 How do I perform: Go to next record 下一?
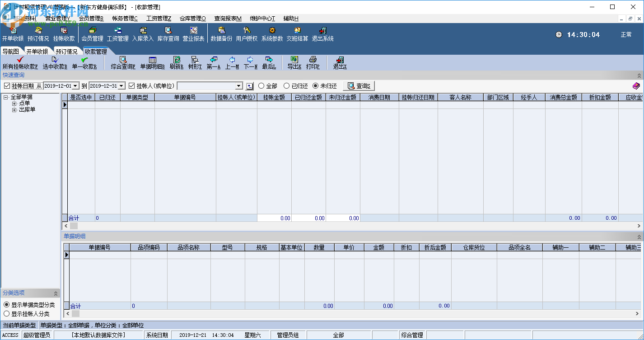click(x=250, y=63)
